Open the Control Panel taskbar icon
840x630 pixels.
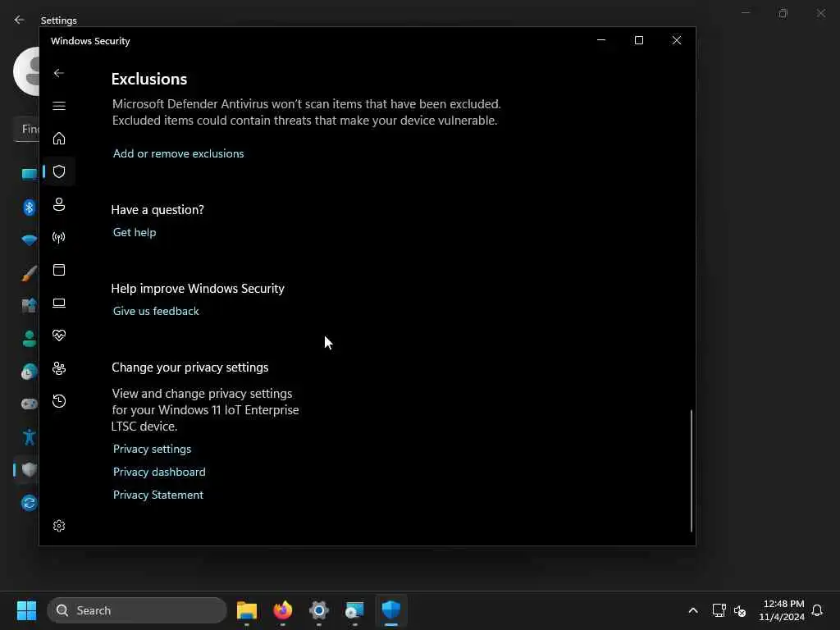(354, 610)
